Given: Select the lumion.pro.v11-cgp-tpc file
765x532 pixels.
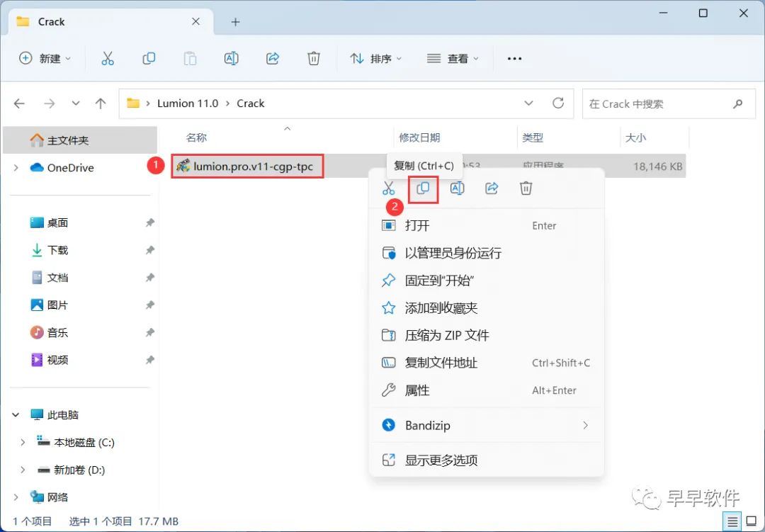Looking at the screenshot, I should click(x=247, y=166).
